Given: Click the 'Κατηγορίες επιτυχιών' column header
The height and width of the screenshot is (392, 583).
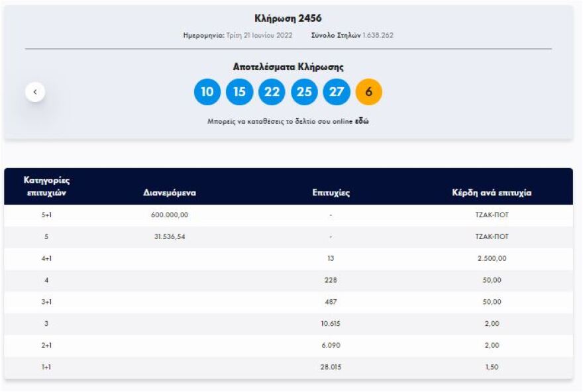Looking at the screenshot, I should pyautogui.click(x=46, y=186).
